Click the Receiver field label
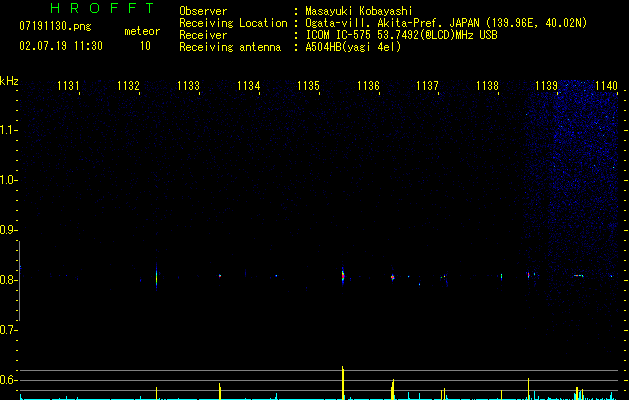The width and height of the screenshot is (629, 400). click(203, 35)
